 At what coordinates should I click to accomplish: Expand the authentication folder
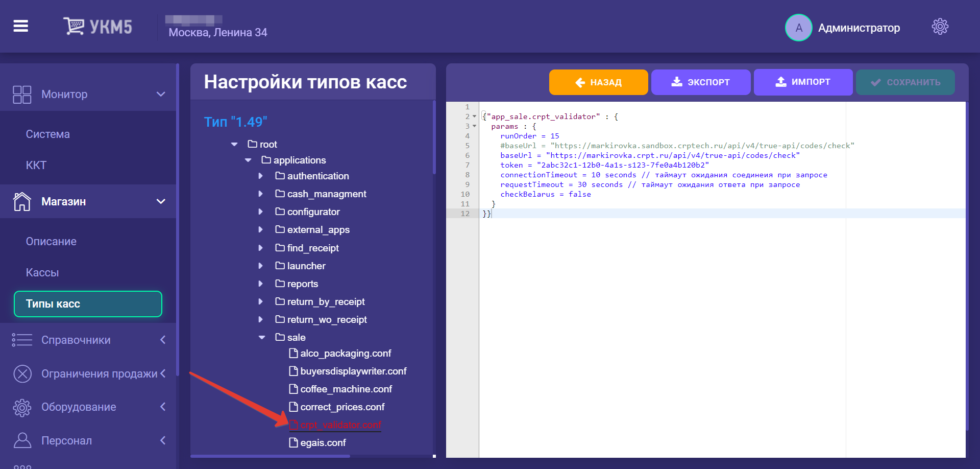tap(261, 176)
